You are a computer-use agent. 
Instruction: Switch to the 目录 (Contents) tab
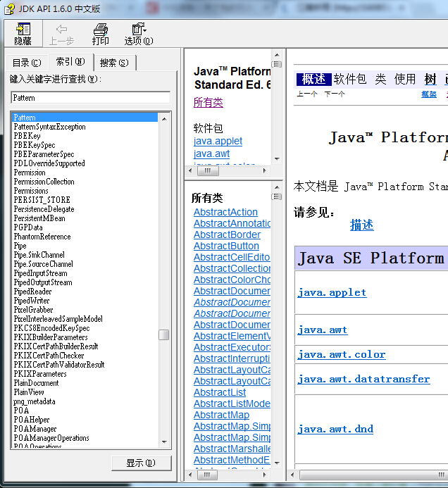[x=27, y=63]
